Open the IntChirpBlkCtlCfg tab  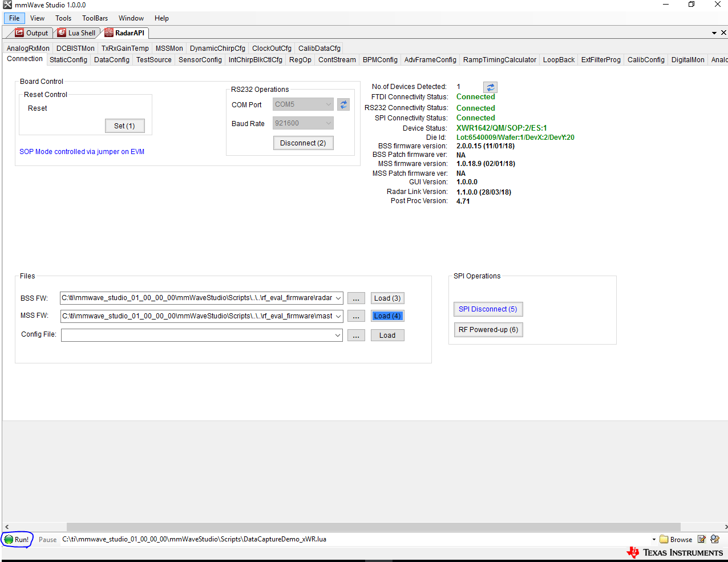click(x=256, y=60)
